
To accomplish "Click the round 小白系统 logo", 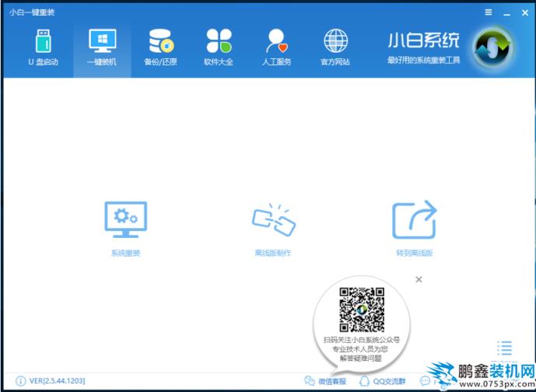I will click(493, 47).
